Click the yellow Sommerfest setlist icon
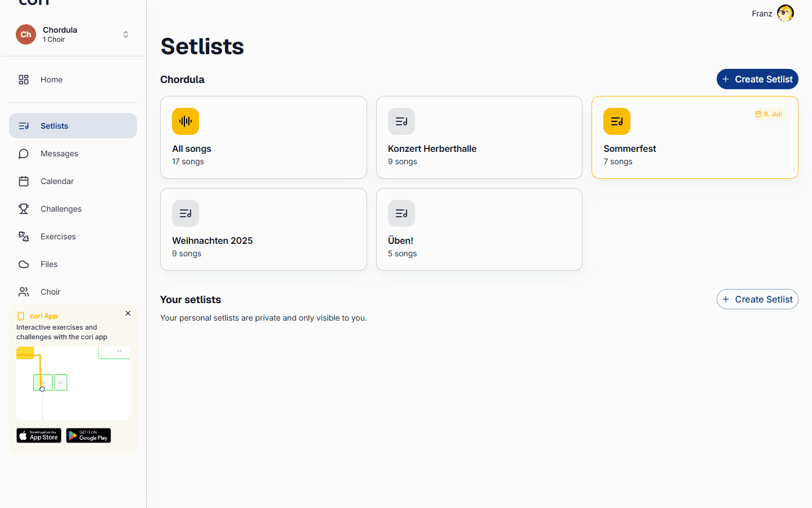This screenshot has width=812, height=508. tap(617, 121)
